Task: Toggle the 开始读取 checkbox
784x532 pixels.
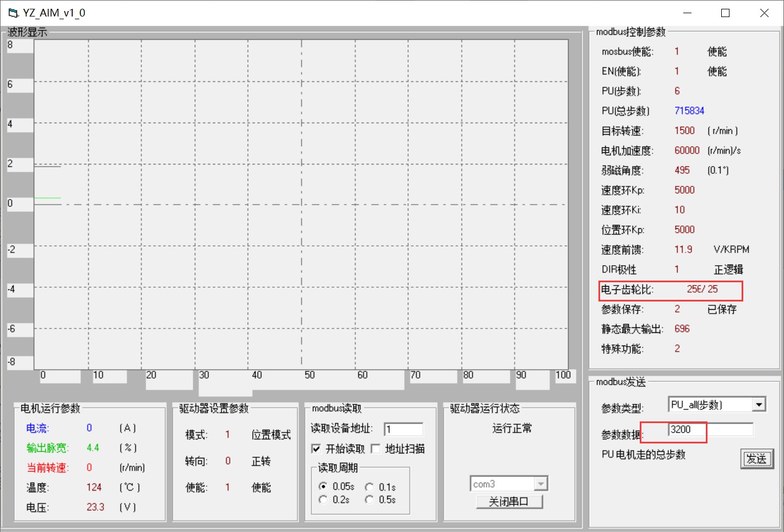Action: point(316,448)
